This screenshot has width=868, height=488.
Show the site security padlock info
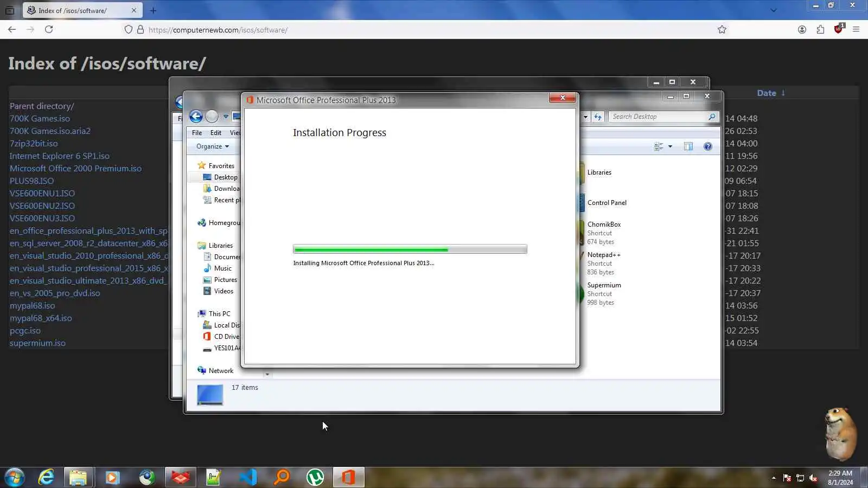click(141, 29)
